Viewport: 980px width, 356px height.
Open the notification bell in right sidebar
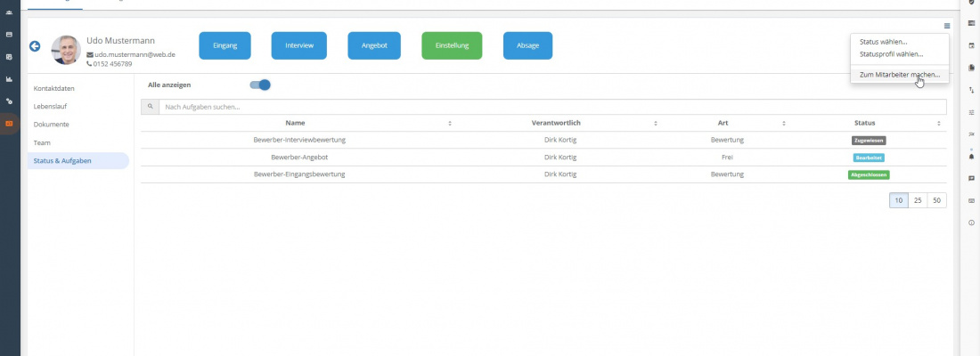tap(971, 157)
